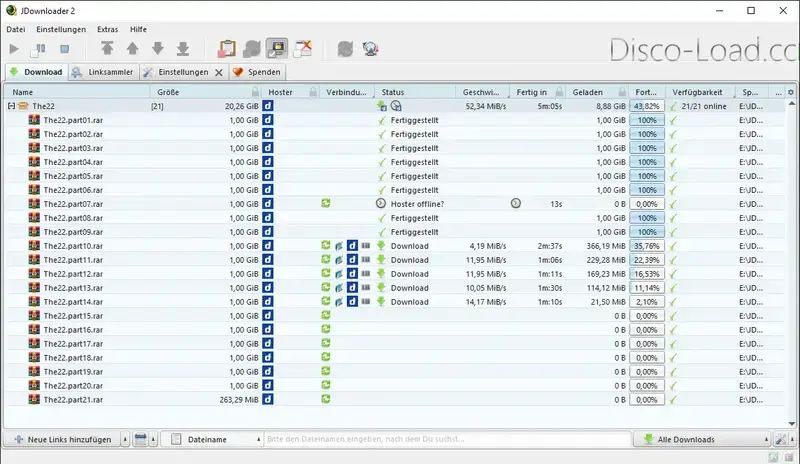The height and width of the screenshot is (464, 800).
Task: Open the Hilfe menu
Action: (x=138, y=29)
